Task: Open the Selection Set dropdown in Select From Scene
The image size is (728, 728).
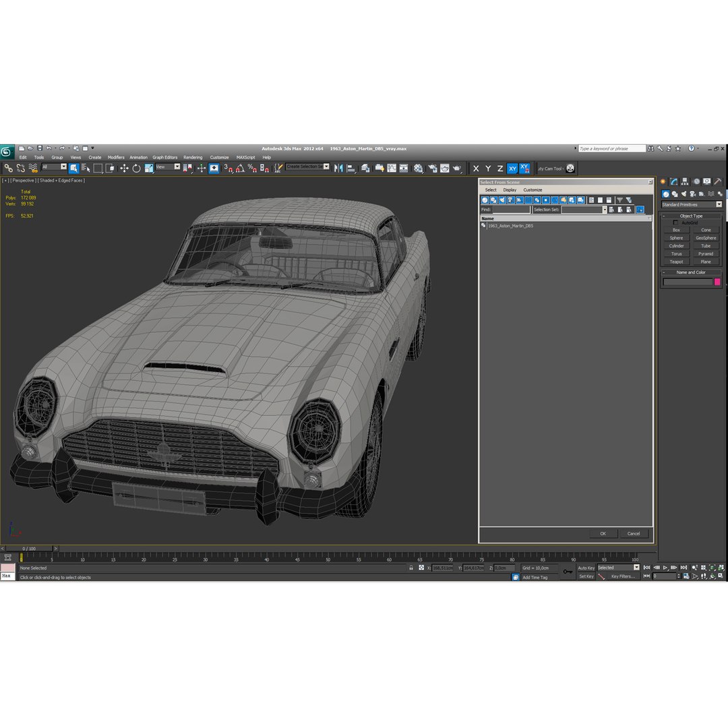Action: (x=584, y=210)
